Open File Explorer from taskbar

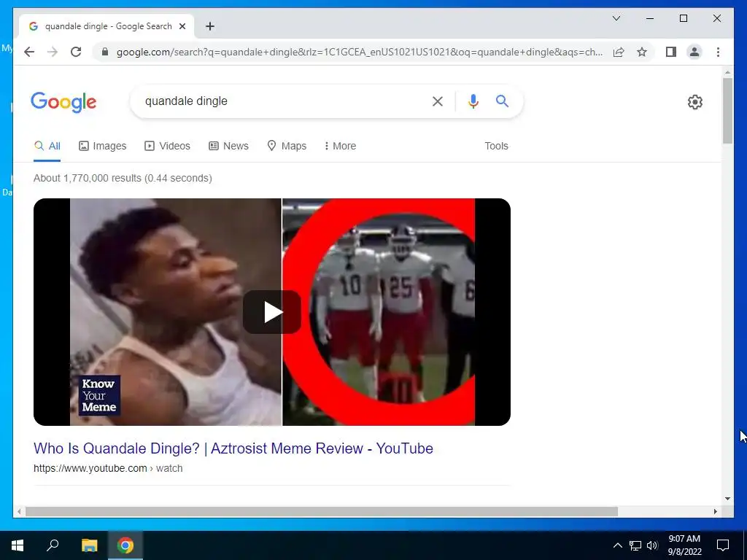89,545
